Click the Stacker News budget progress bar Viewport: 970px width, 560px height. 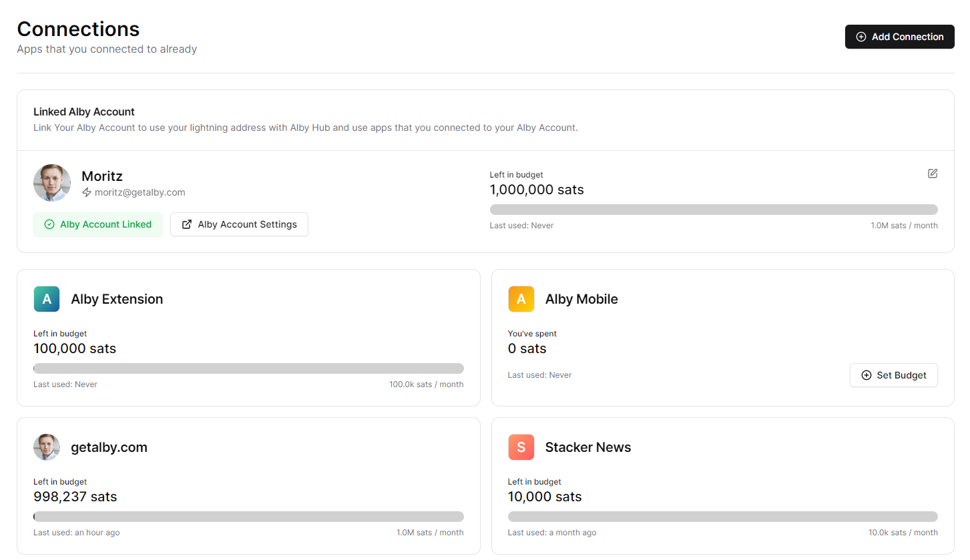723,517
